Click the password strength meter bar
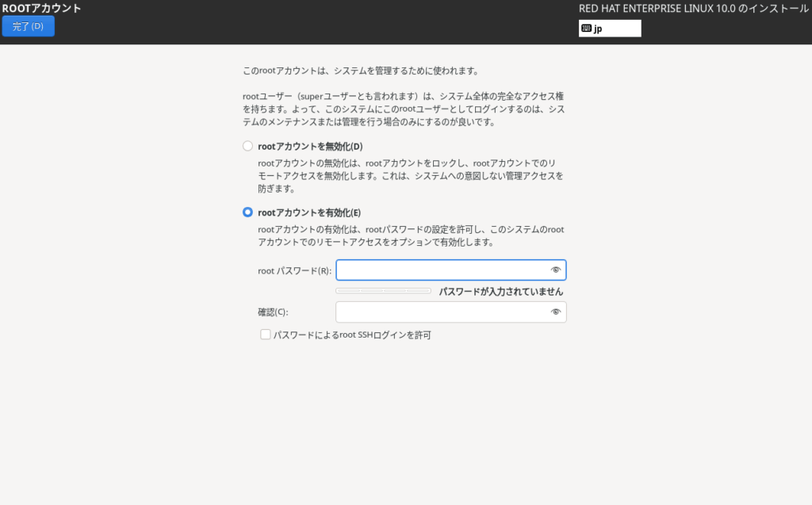Screen dimensions: 812x505 point(384,291)
